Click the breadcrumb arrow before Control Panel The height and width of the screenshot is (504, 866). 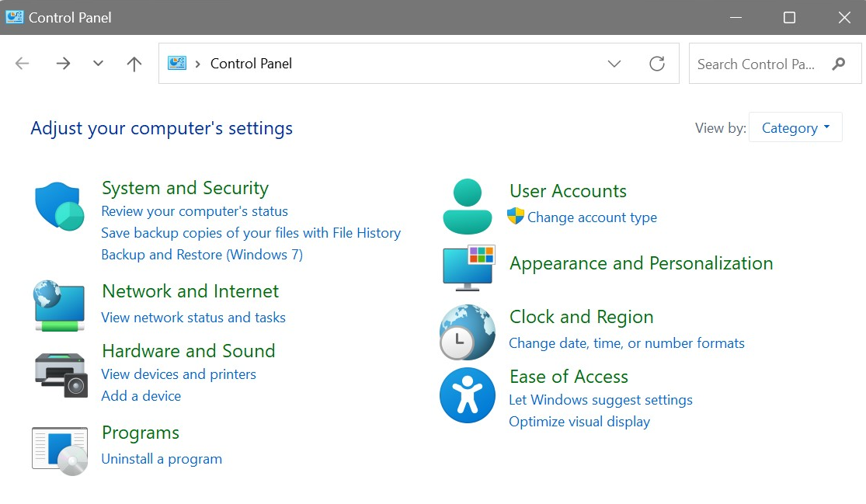(198, 64)
